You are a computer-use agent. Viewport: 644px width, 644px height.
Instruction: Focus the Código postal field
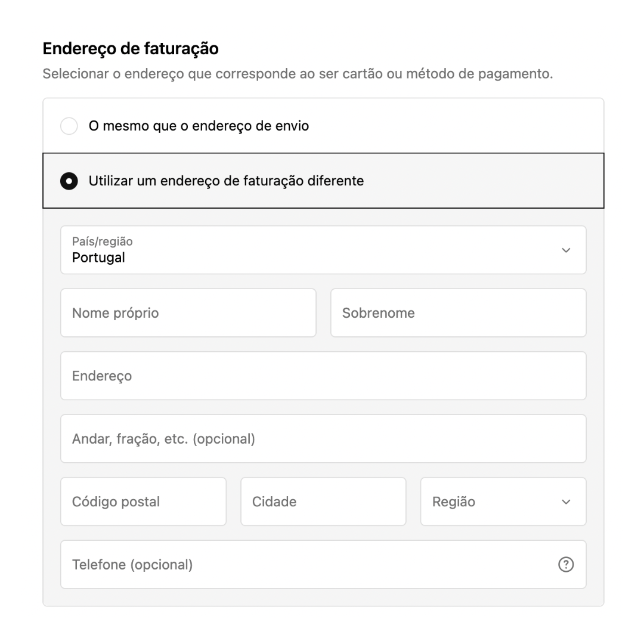pos(143,501)
